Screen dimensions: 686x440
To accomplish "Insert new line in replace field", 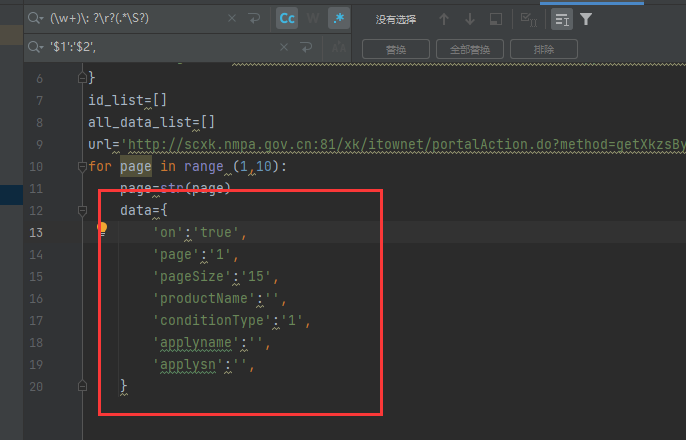I will click(306, 47).
